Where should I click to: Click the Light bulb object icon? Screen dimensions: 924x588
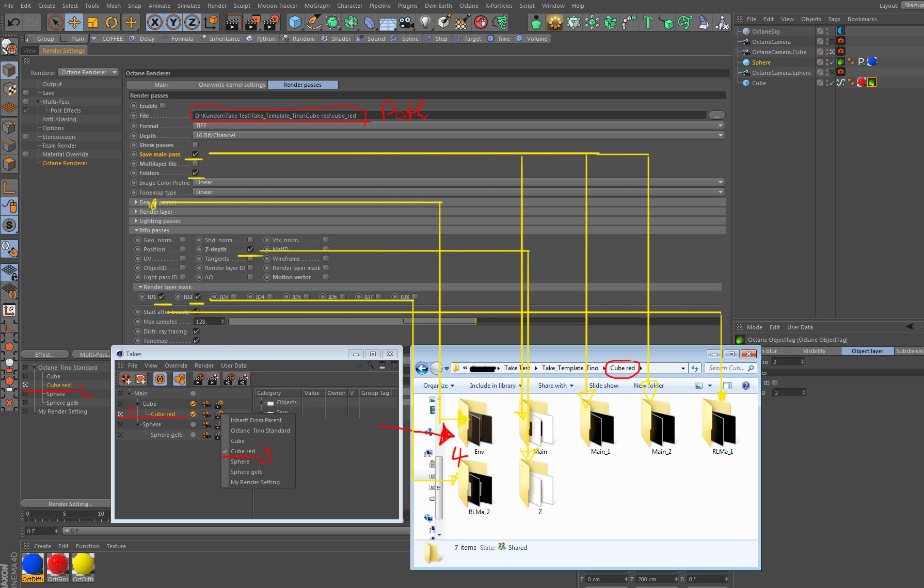coord(425,22)
